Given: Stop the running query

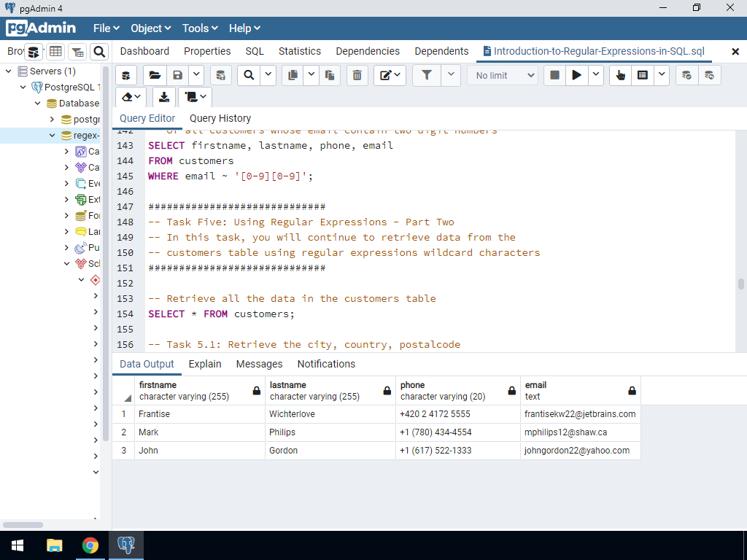Looking at the screenshot, I should pyautogui.click(x=553, y=75).
